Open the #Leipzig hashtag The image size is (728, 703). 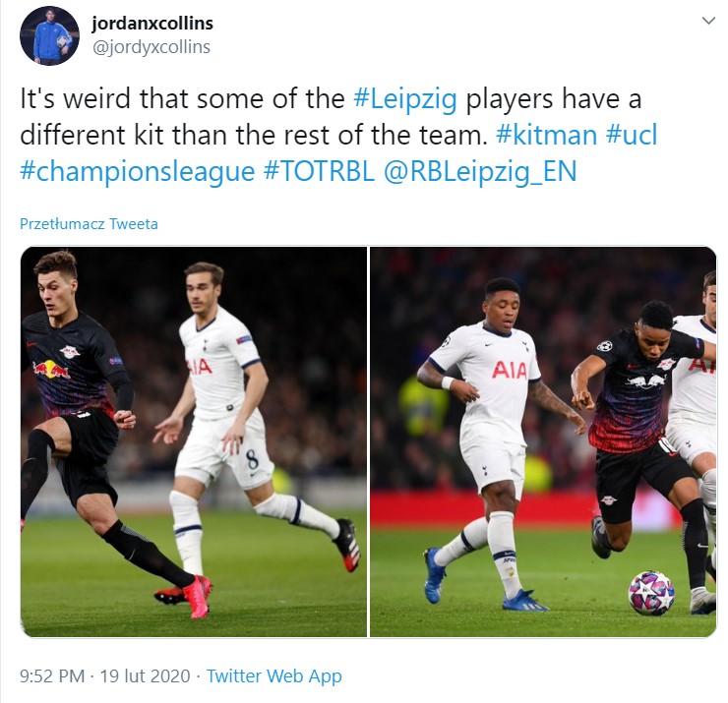point(405,99)
